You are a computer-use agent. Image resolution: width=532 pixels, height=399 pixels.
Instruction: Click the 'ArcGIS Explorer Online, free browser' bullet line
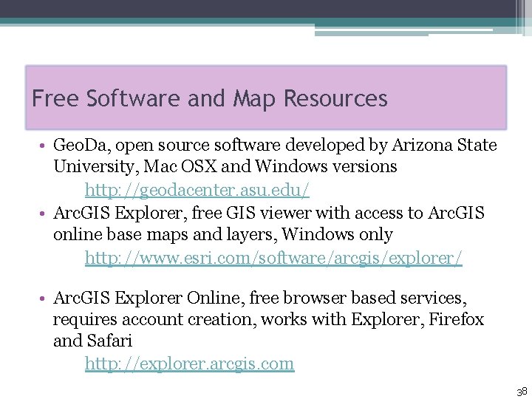coord(260,299)
